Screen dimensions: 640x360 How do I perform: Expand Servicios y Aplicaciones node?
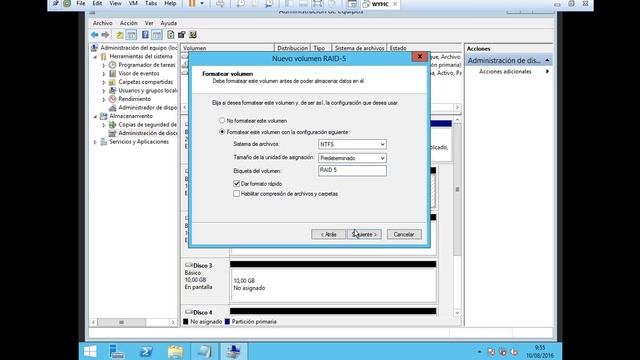coord(96,142)
